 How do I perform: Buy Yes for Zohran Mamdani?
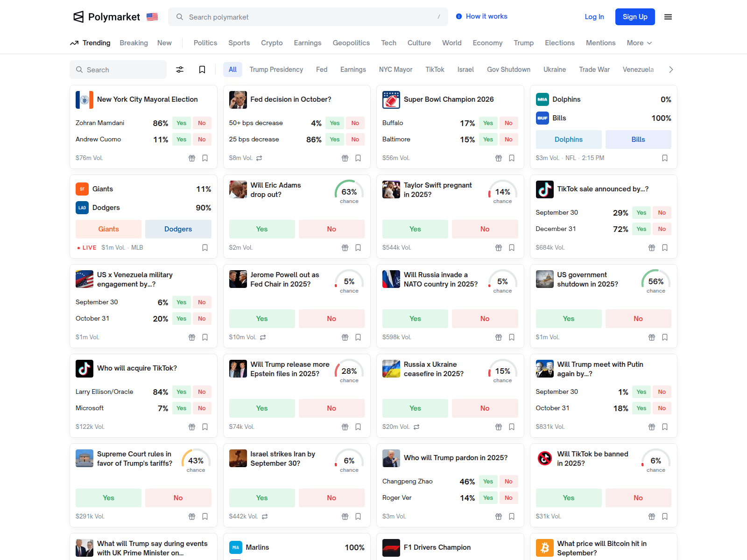(x=182, y=123)
